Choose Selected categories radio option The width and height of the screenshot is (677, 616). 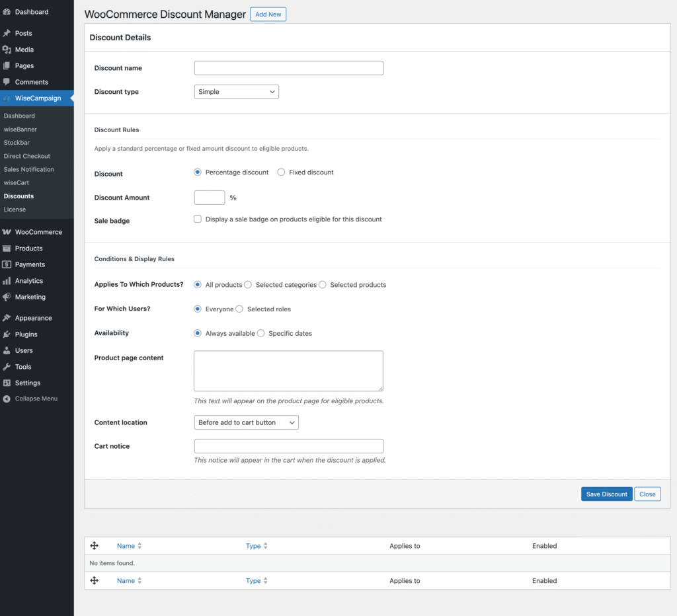click(x=248, y=285)
